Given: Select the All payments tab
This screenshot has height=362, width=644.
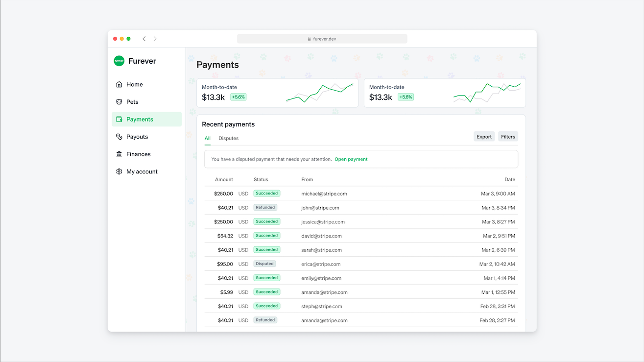Looking at the screenshot, I should click(207, 138).
